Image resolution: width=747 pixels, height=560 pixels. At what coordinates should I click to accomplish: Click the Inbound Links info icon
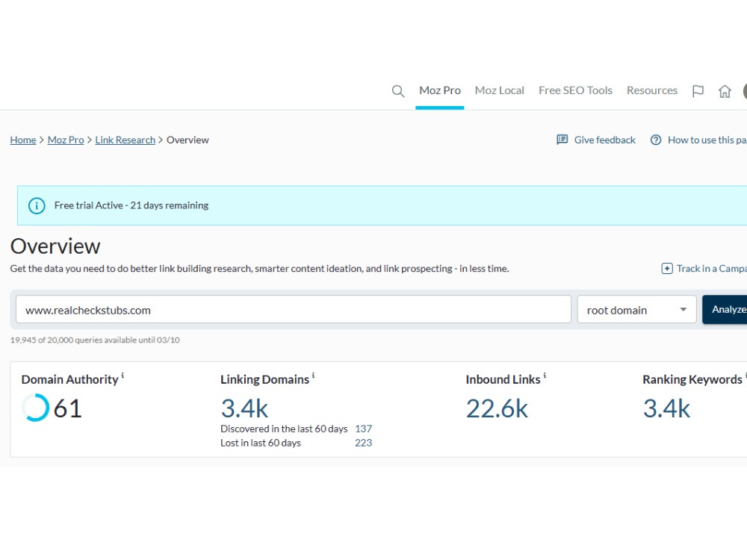click(x=545, y=376)
